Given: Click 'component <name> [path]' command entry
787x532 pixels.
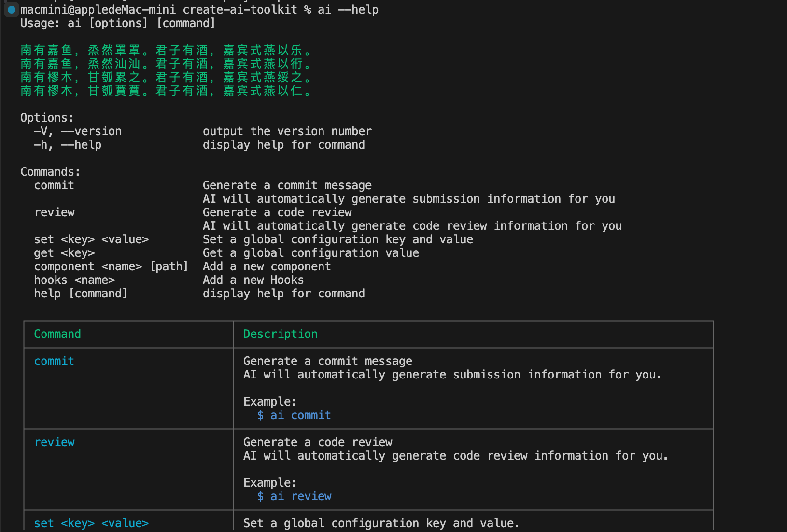Looking at the screenshot, I should point(111,266).
